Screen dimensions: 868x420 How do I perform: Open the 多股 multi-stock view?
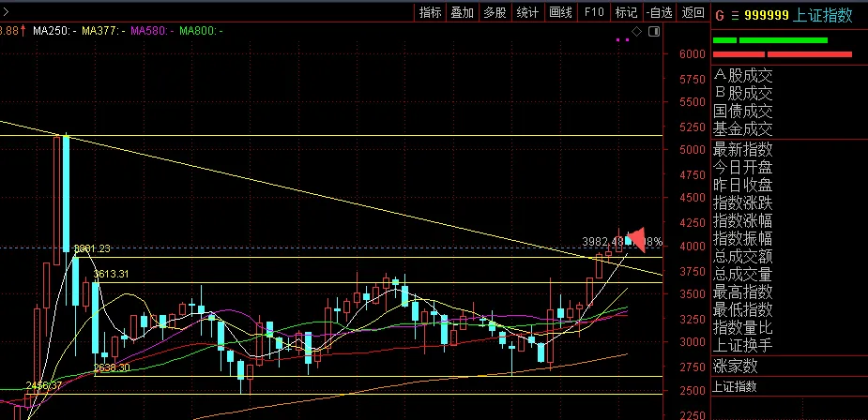495,12
